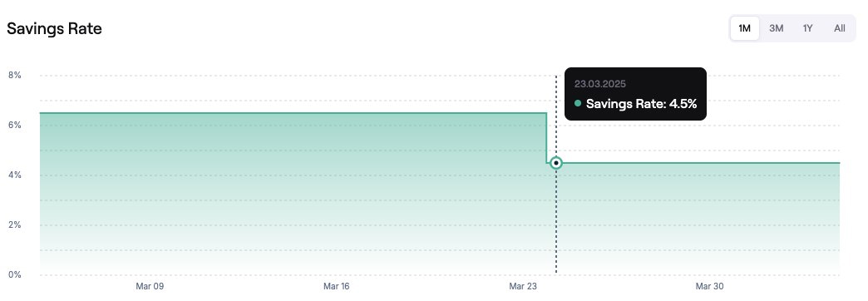Image resolution: width=868 pixels, height=301 pixels.
Task: Click the 0% y-axis label
Action: click(x=14, y=274)
